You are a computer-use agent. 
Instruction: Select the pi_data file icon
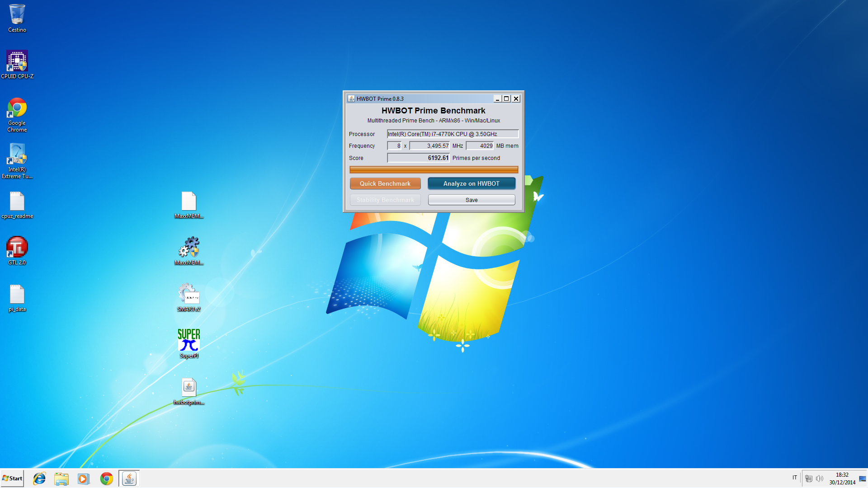pyautogui.click(x=17, y=298)
